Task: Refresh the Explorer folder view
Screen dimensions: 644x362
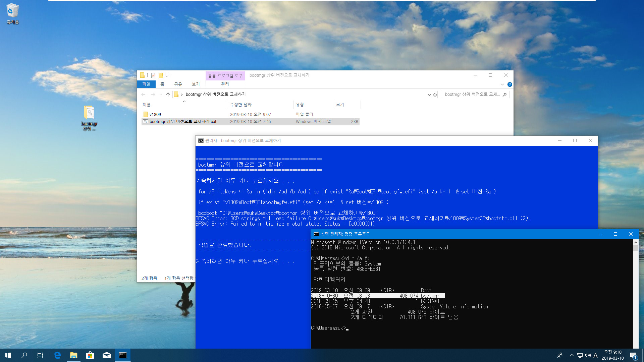Action: pos(435,95)
